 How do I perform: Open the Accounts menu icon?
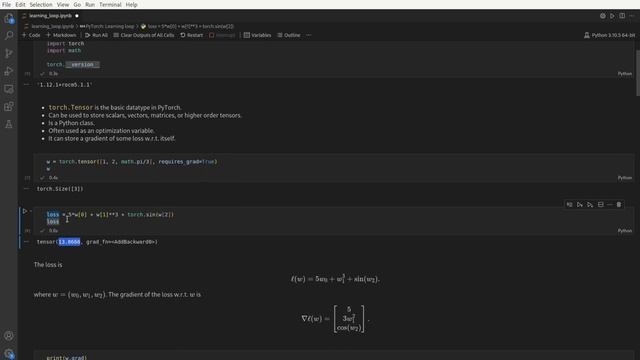coord(9,336)
